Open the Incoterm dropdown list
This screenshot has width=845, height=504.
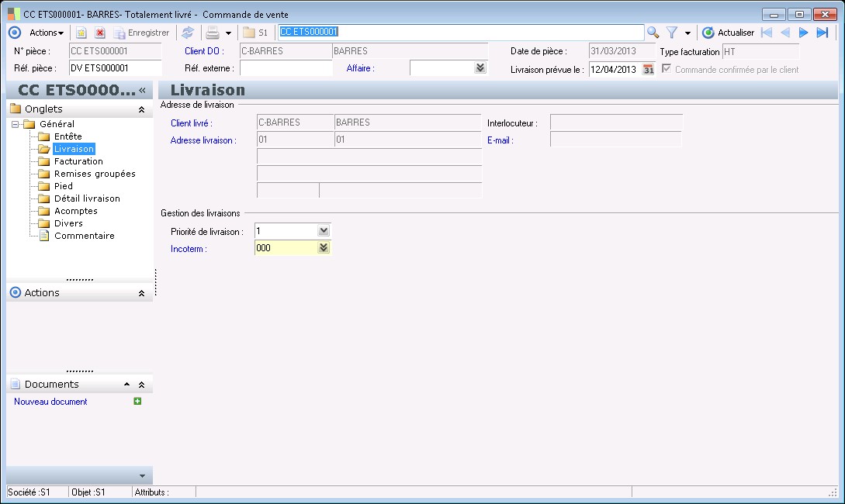(x=324, y=248)
